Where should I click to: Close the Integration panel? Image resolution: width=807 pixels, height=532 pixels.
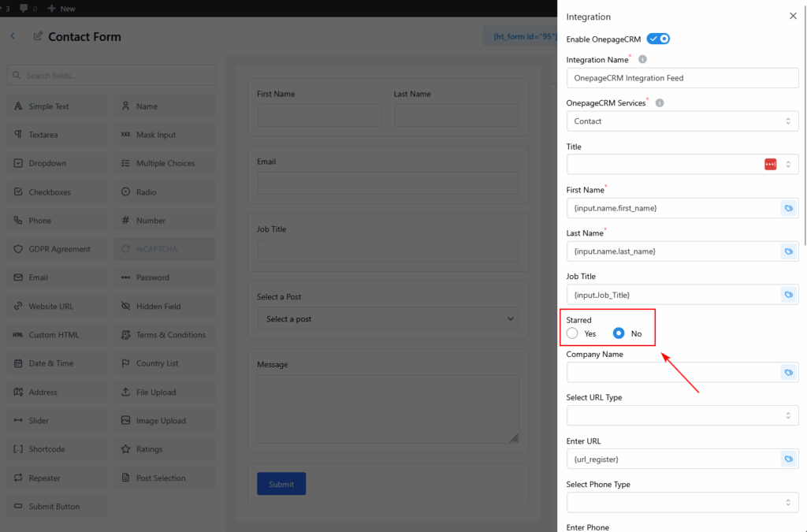(793, 17)
